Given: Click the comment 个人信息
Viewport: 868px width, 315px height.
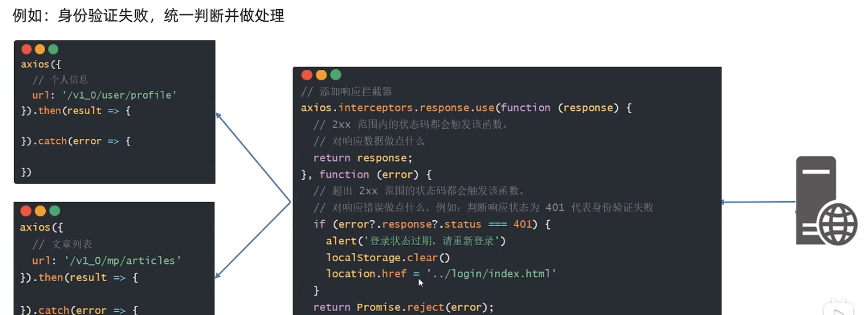Looking at the screenshot, I should coord(60,80).
